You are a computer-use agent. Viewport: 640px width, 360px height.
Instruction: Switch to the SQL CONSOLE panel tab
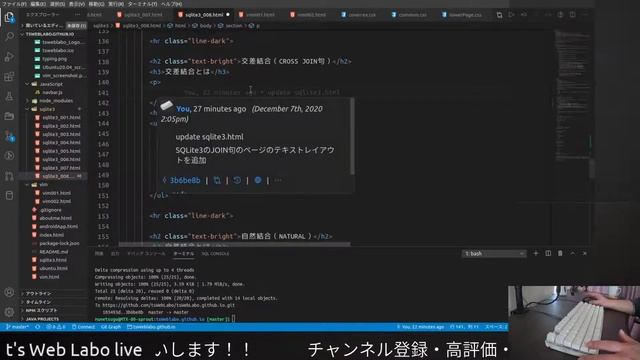point(215,253)
